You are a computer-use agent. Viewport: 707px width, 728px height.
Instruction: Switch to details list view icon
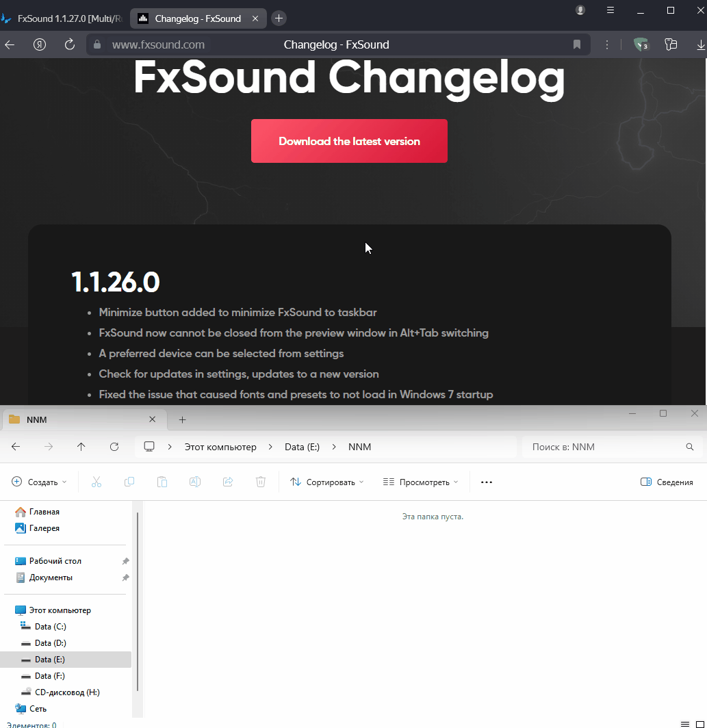click(x=684, y=725)
